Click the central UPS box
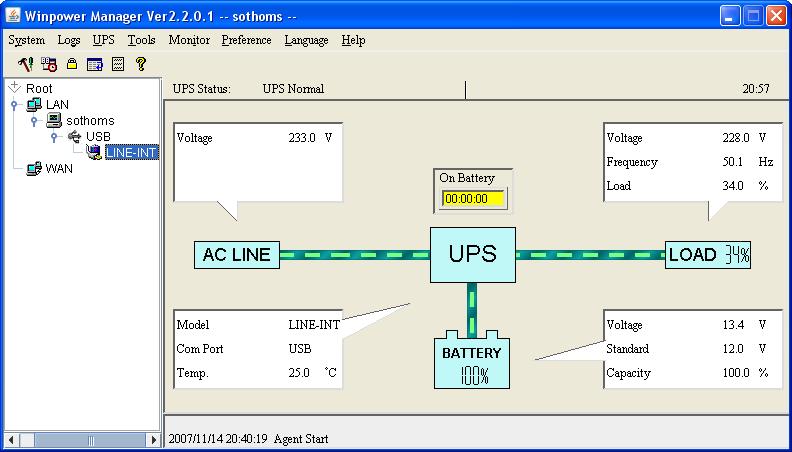Screen dimensions: 792x452 pyautogui.click(x=472, y=254)
